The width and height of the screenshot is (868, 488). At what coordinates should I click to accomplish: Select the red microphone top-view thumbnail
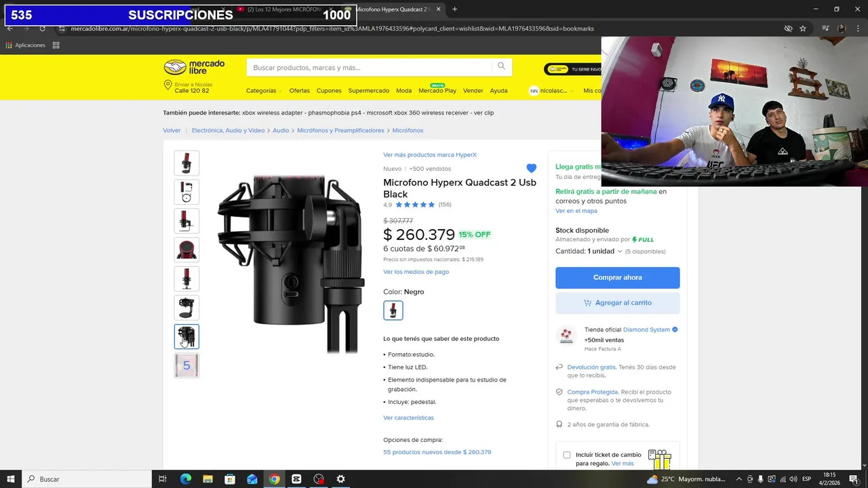[x=186, y=250]
